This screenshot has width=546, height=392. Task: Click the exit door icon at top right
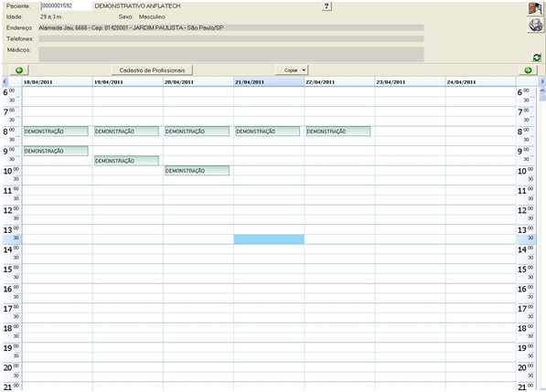click(x=536, y=9)
